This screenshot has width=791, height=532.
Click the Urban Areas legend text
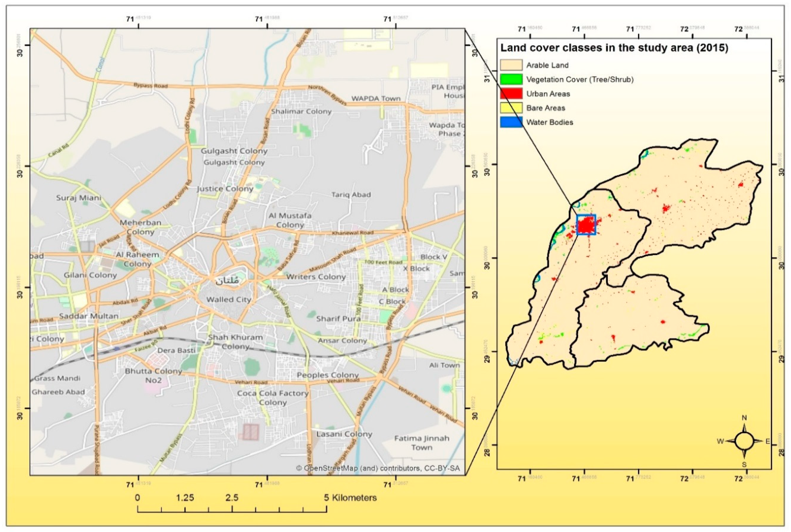pyautogui.click(x=548, y=94)
